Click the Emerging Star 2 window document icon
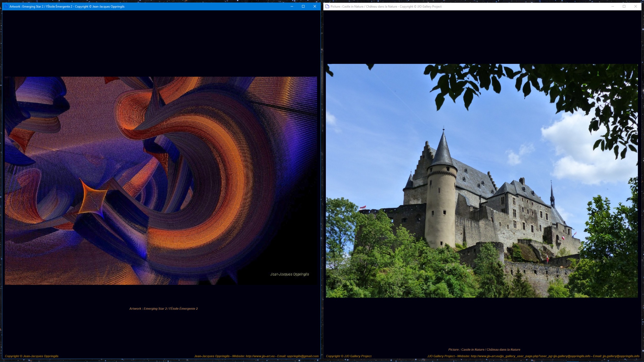The height and width of the screenshot is (362, 644). [6, 6]
